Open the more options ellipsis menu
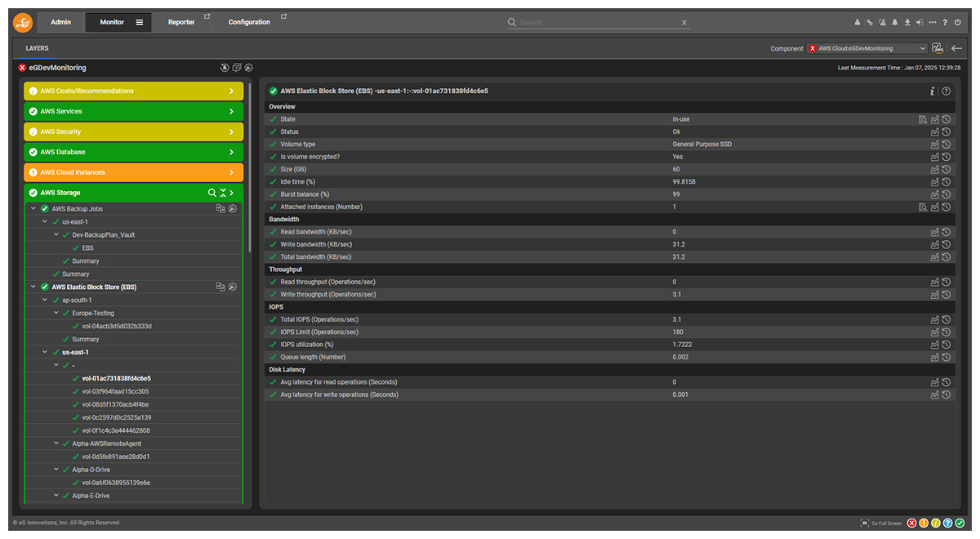980x539 pixels. click(x=933, y=23)
